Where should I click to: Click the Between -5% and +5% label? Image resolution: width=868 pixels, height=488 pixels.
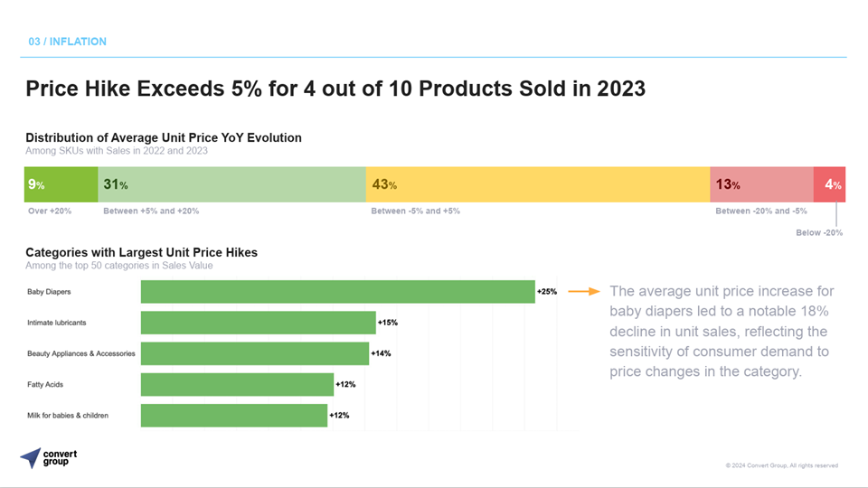click(x=415, y=211)
